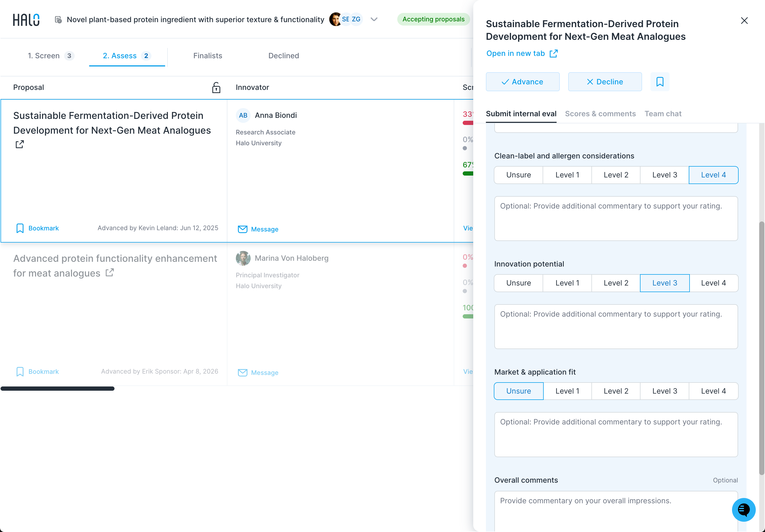Click the SE team member avatar
The height and width of the screenshot is (532, 765).
pos(346,19)
